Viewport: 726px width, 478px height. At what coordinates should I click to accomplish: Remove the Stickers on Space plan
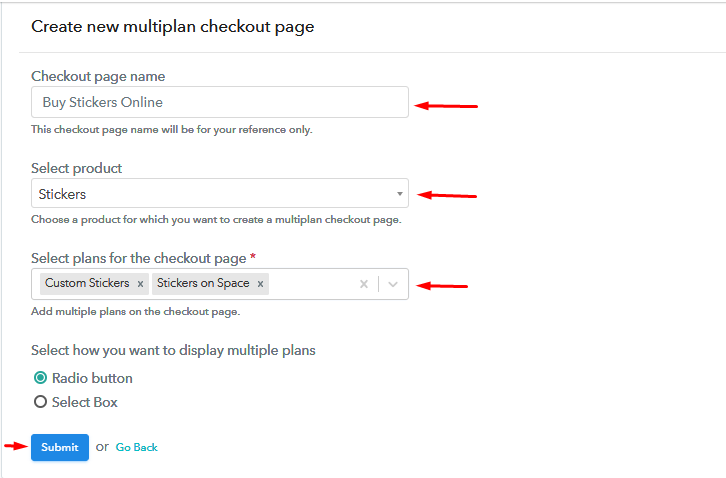(260, 284)
